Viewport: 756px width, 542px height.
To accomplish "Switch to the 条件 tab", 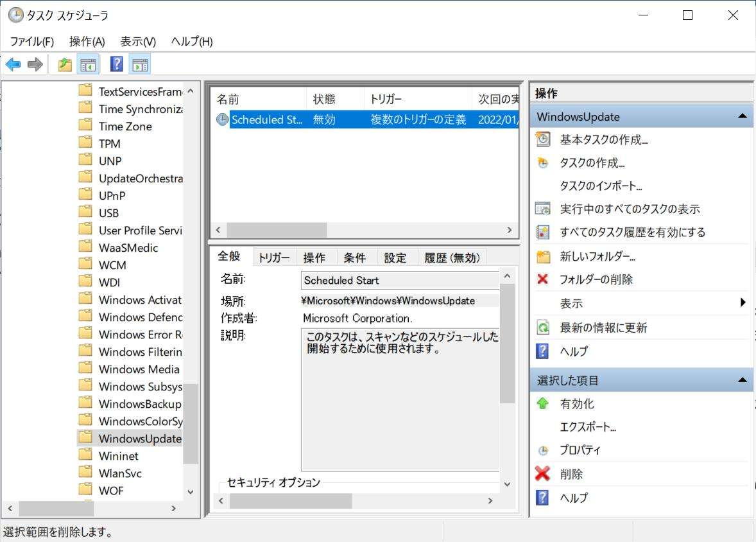I will point(355,258).
